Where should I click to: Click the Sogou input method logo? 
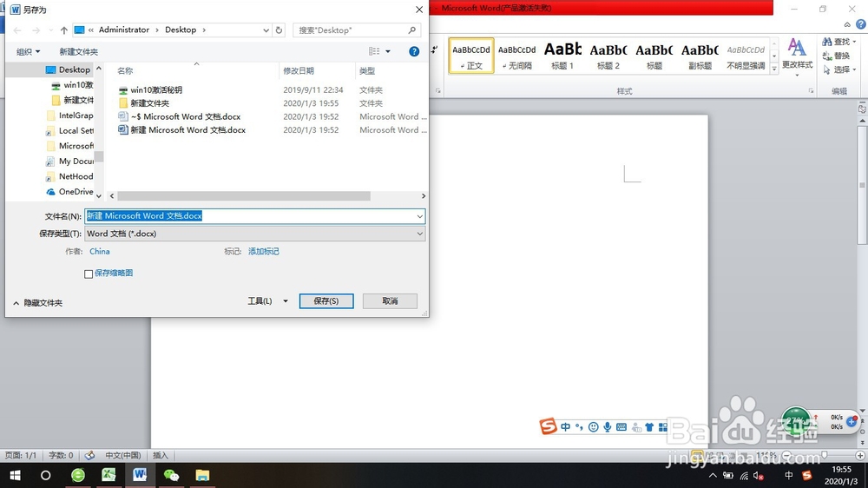tap(548, 426)
